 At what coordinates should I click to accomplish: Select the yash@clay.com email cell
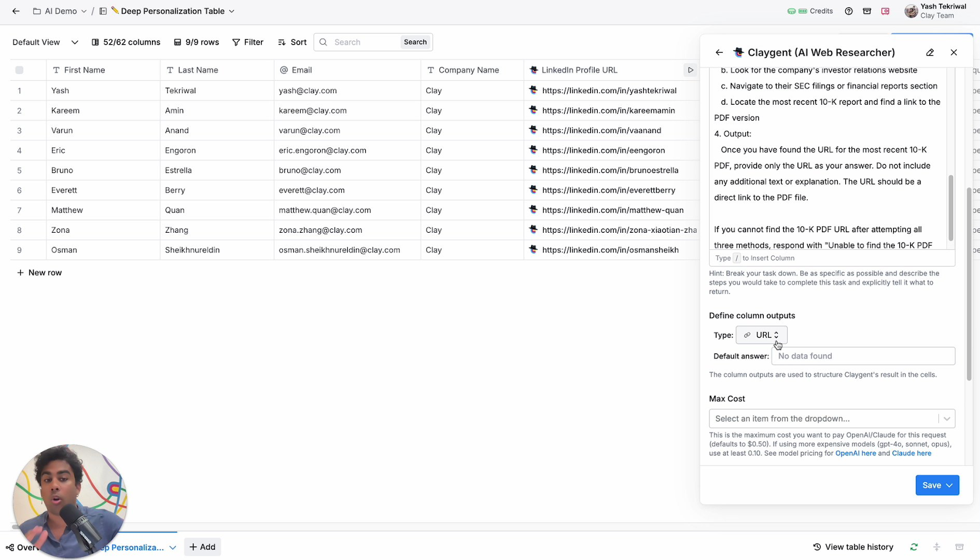click(x=347, y=90)
